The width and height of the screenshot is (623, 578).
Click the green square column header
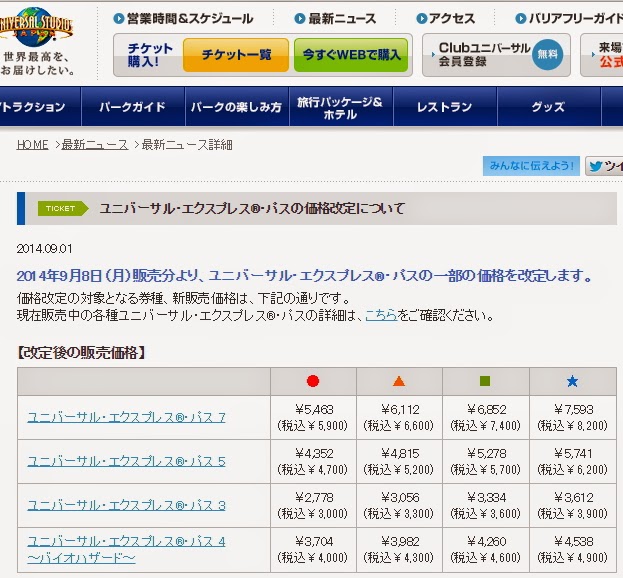click(485, 381)
